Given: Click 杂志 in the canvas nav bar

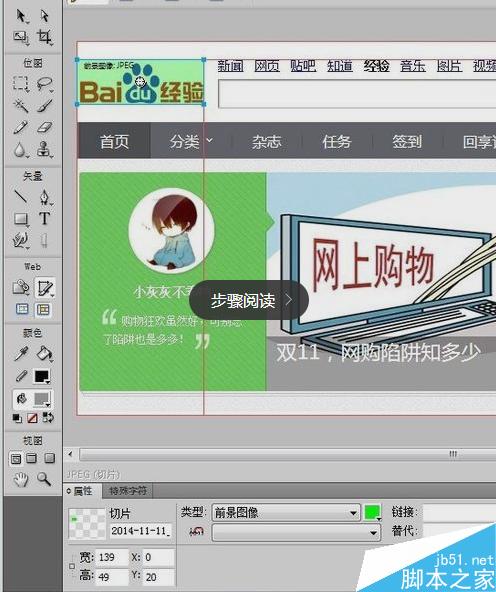Looking at the screenshot, I should coord(267,142).
